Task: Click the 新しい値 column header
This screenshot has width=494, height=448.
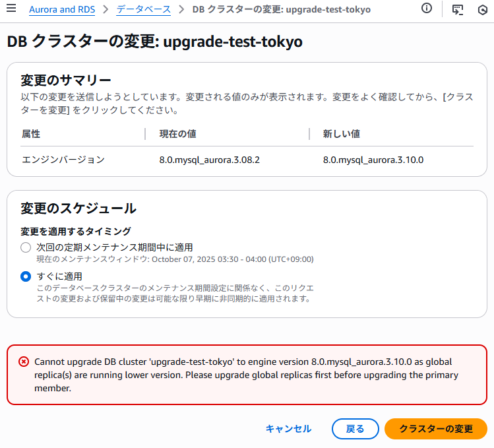Action: pos(342,134)
